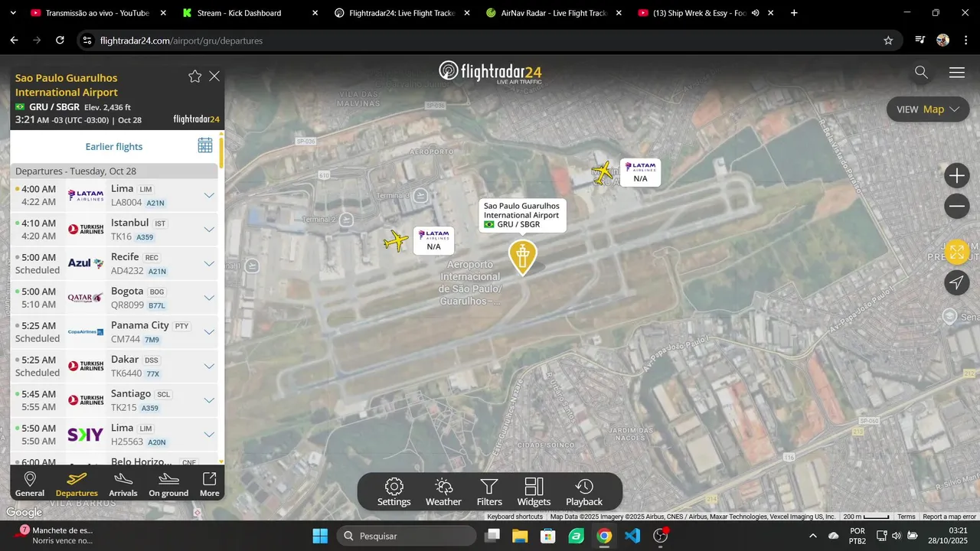The image size is (980, 551).
Task: Select the LATAM aircraft near Terminal 2
Action: pos(396,240)
